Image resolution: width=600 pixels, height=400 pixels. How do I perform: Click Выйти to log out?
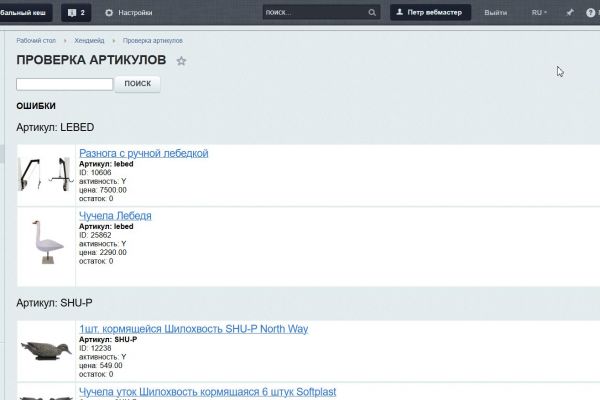(496, 13)
